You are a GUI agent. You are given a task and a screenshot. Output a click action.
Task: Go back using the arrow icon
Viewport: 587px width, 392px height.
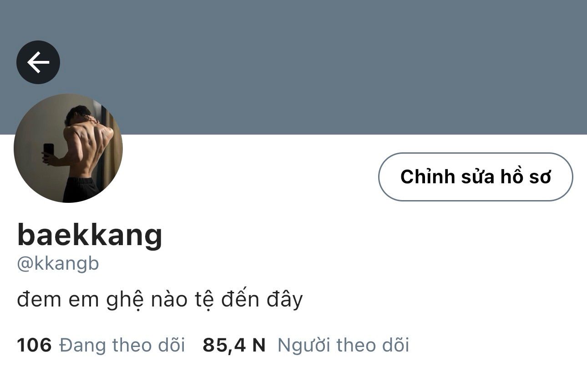[x=38, y=62]
